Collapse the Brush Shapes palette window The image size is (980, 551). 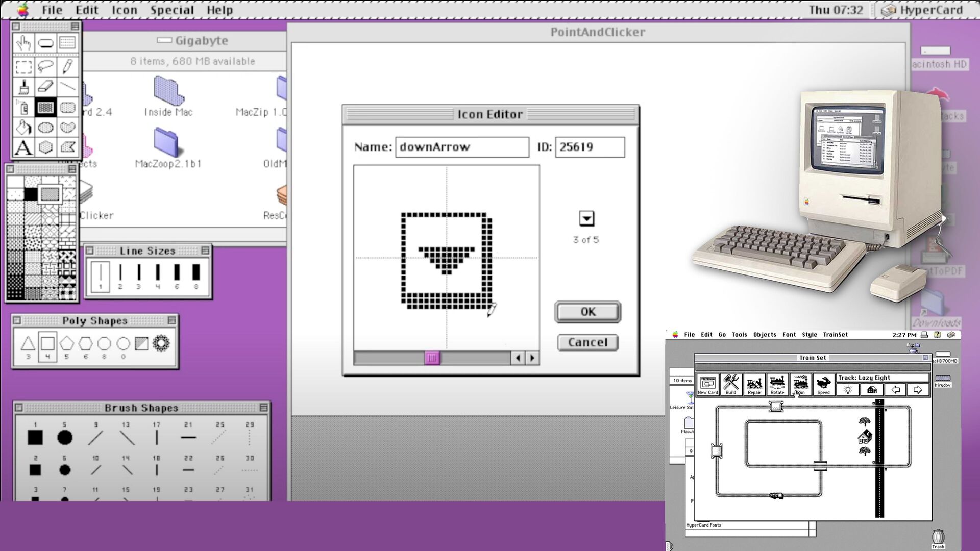(263, 408)
